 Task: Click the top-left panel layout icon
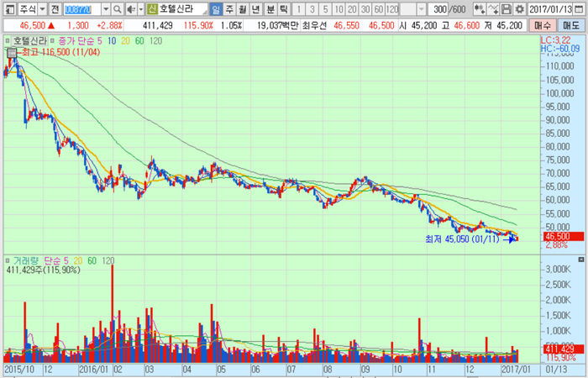(8, 9)
